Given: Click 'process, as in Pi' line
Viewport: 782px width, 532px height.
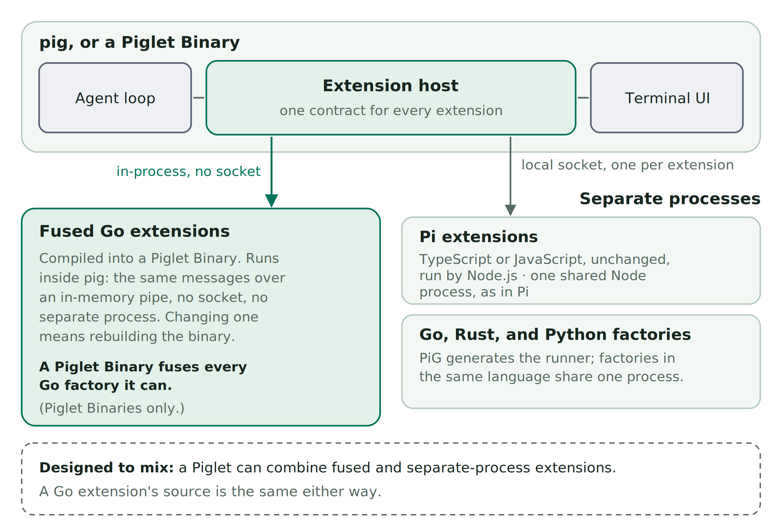Looking at the screenshot, I should (474, 292).
